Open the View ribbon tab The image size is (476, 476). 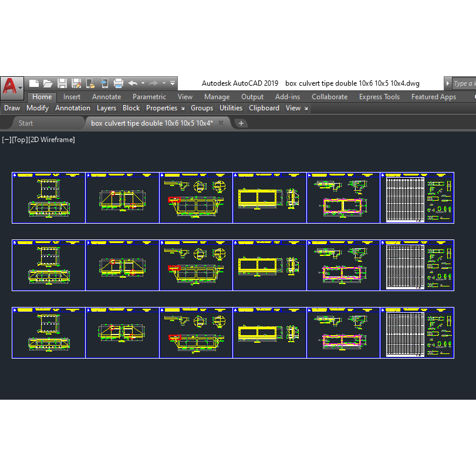[185, 97]
